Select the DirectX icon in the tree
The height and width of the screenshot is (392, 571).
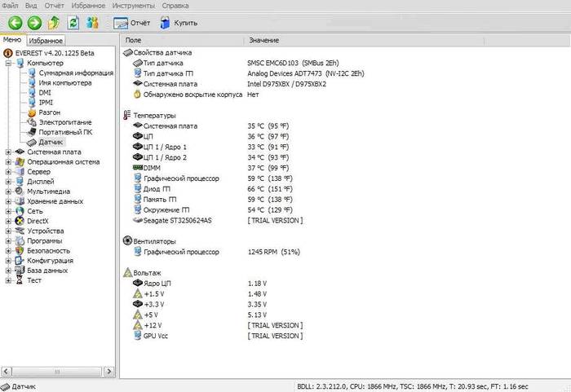[20, 221]
